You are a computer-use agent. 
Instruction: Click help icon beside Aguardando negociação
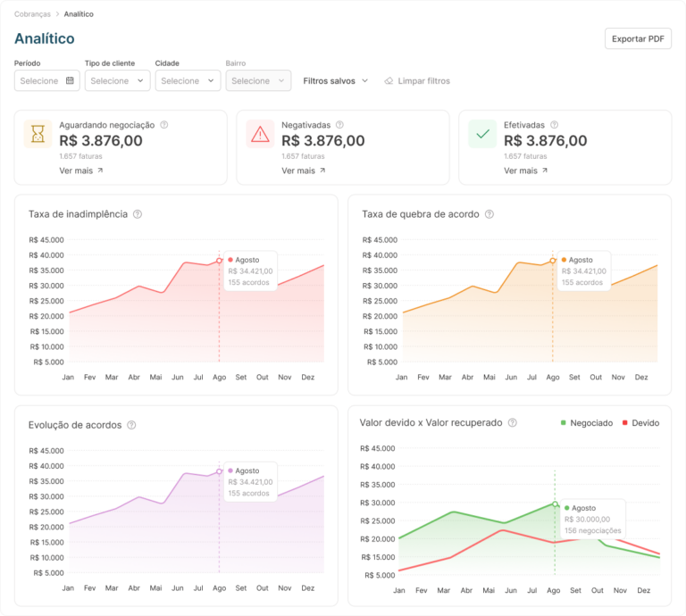[x=164, y=125]
